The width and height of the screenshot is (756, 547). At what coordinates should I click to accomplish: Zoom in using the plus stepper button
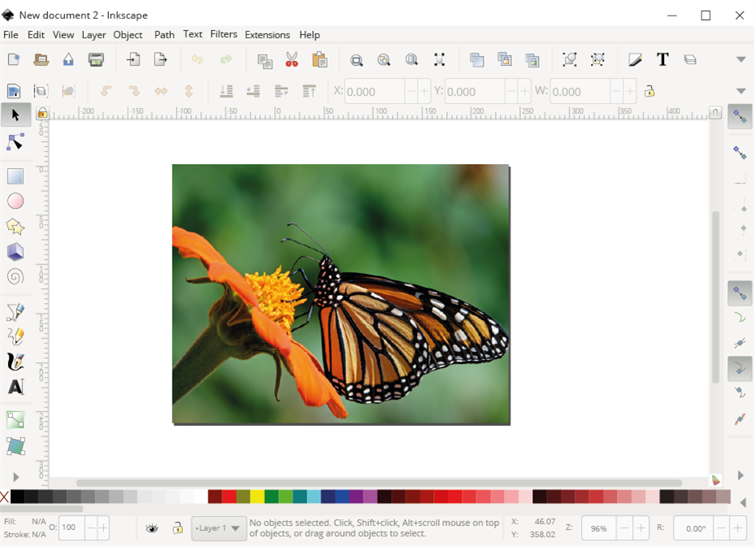(641, 527)
